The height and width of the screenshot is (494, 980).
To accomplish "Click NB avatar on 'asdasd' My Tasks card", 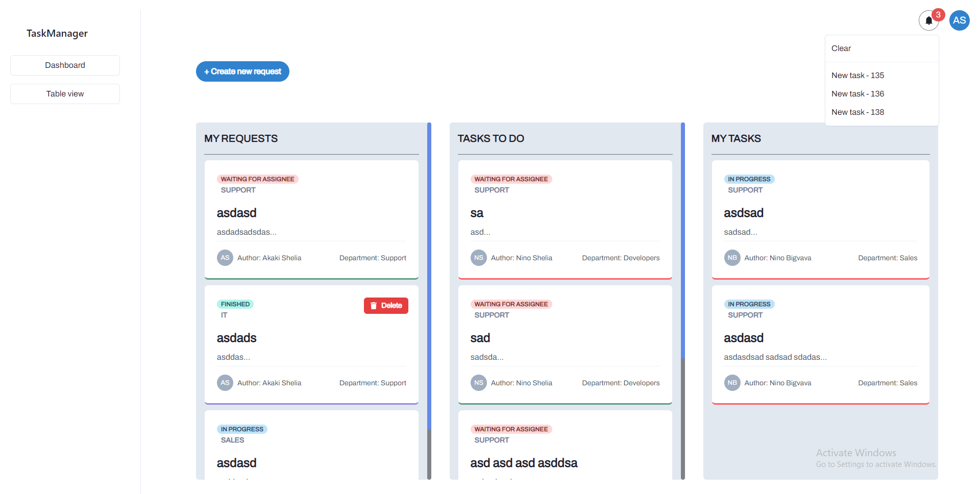I will coord(732,383).
